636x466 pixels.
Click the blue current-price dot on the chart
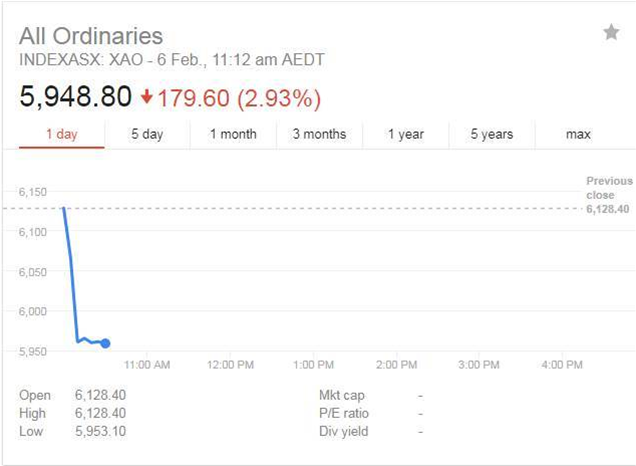point(105,344)
